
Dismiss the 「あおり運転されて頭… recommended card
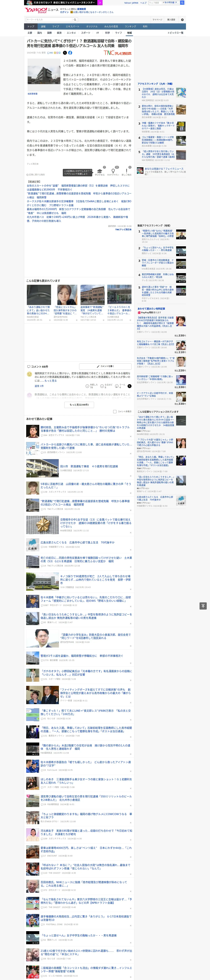50,320
